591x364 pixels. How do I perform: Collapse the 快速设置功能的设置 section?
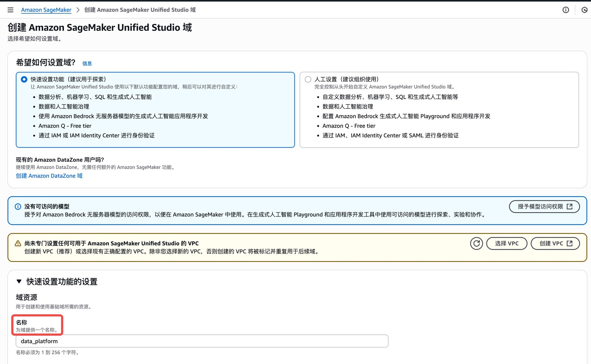click(x=19, y=282)
